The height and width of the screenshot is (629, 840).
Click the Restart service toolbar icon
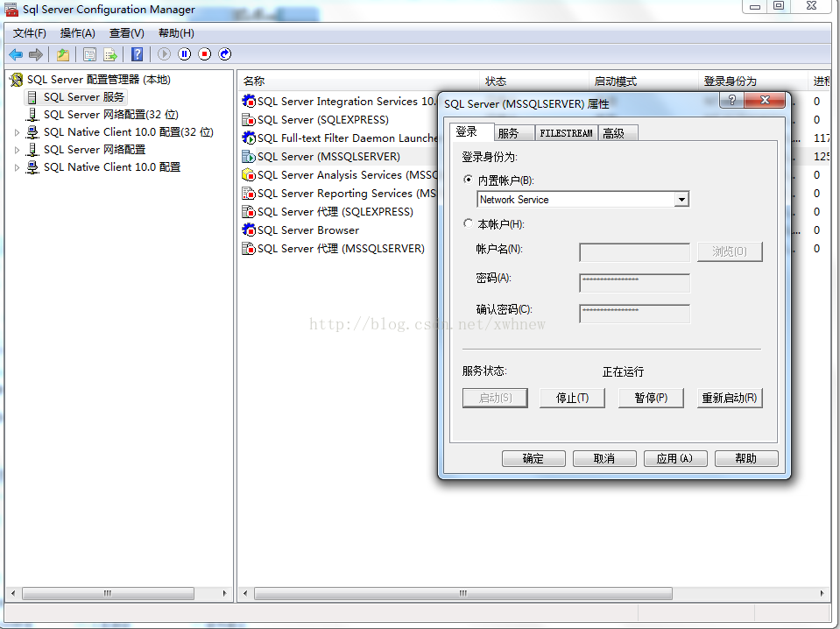tap(225, 54)
